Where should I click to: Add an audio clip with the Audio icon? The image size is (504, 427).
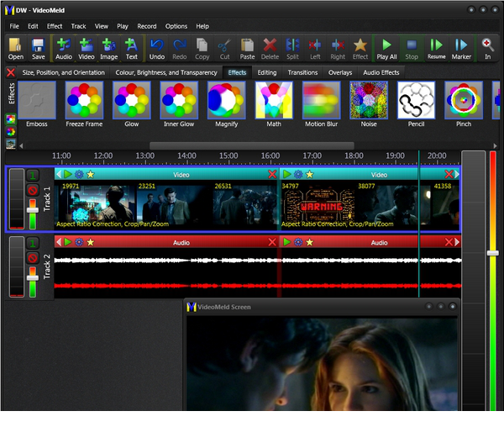64,49
